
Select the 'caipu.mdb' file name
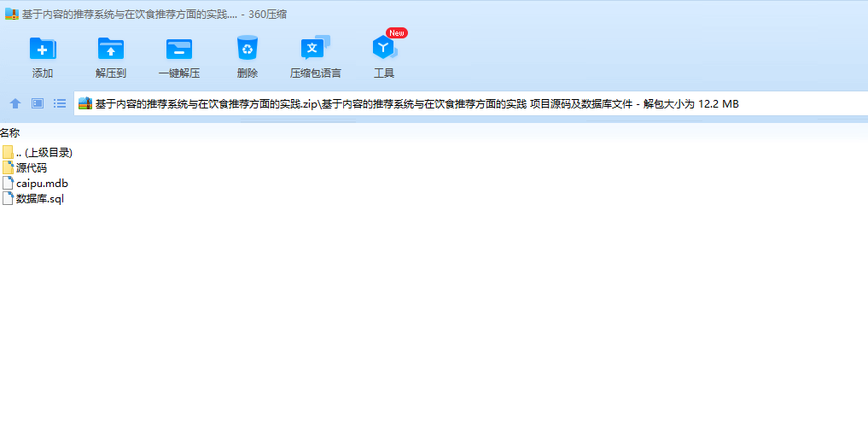click(42, 184)
